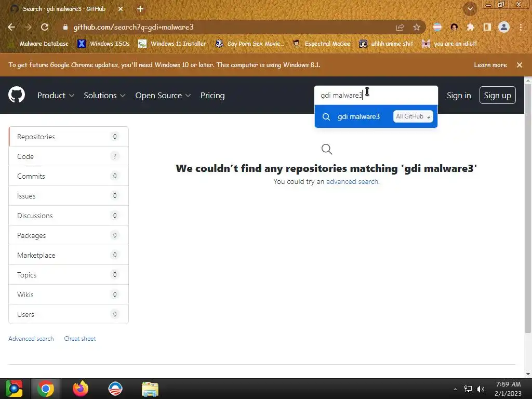Expand the Product menu
Image resolution: width=532 pixels, height=399 pixels.
tap(56, 96)
